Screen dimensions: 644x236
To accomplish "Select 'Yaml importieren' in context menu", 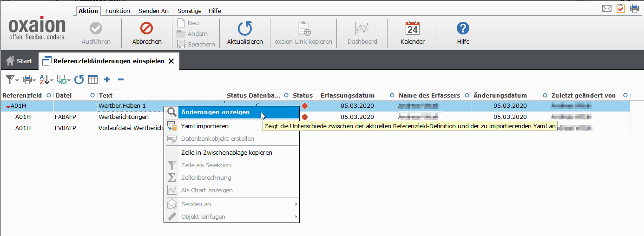I will pyautogui.click(x=204, y=126).
